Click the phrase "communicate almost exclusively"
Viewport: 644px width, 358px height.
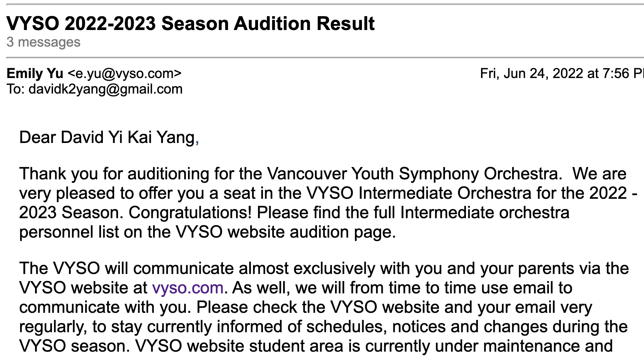pyautogui.click(x=254, y=269)
